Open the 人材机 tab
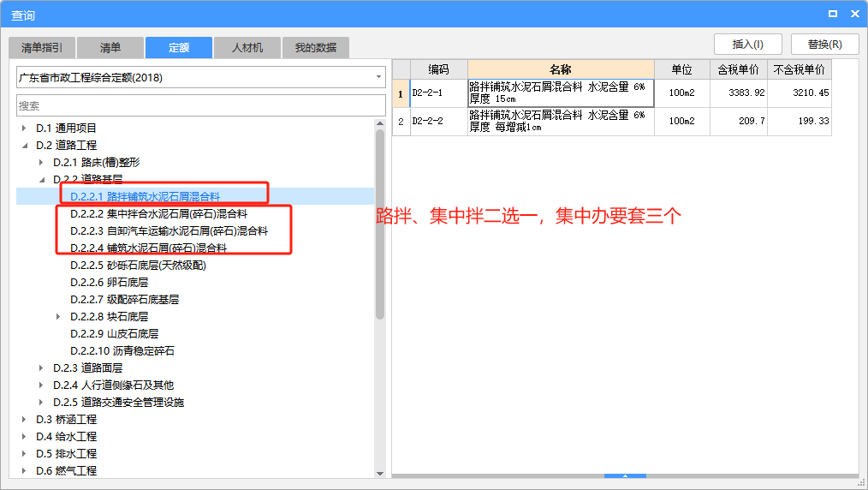 [x=247, y=48]
